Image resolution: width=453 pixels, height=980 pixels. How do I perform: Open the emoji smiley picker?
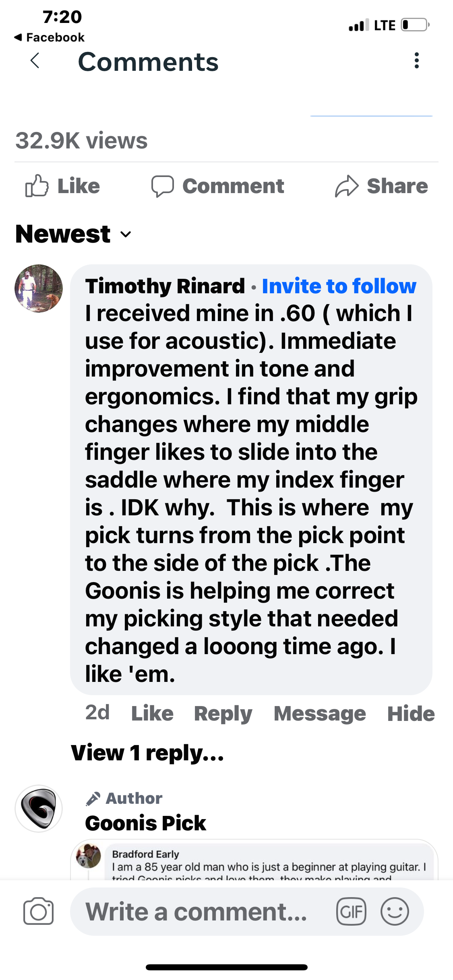pos(395,912)
